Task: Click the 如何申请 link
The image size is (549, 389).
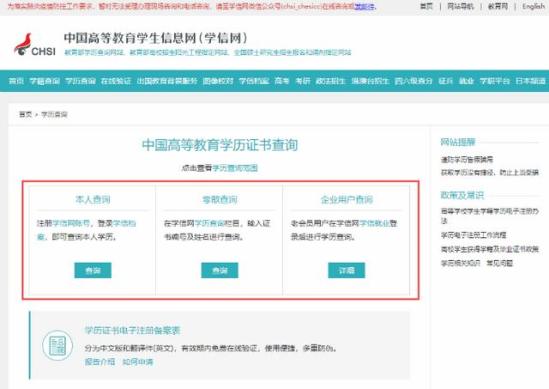Action: [x=138, y=362]
